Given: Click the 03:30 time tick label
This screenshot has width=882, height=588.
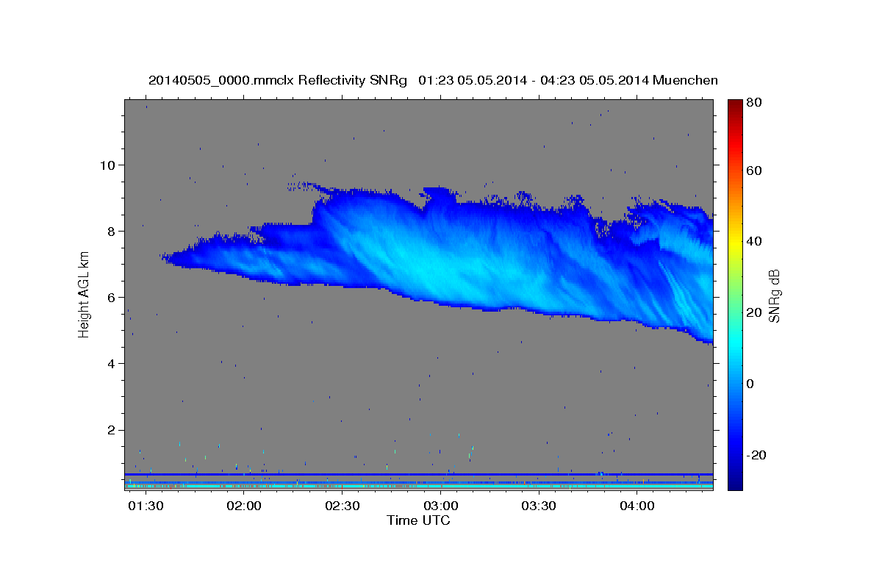Looking at the screenshot, I should coord(539,506).
